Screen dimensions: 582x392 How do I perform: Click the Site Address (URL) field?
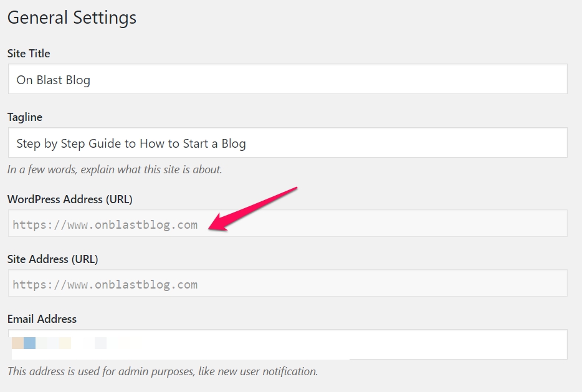(288, 283)
